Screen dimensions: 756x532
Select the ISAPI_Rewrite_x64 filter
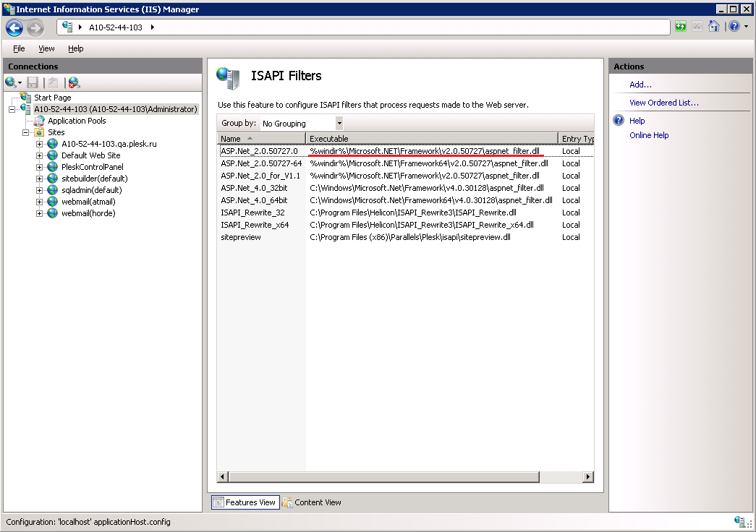tap(405, 225)
